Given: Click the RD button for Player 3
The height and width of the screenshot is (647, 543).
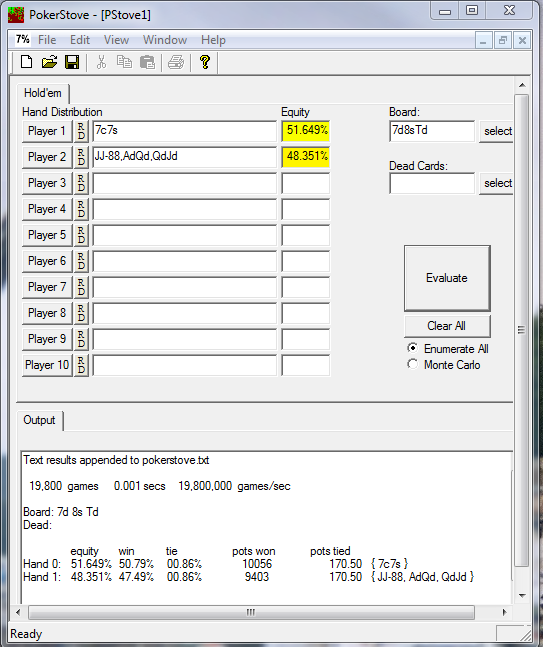Looking at the screenshot, I should click(x=81, y=183).
